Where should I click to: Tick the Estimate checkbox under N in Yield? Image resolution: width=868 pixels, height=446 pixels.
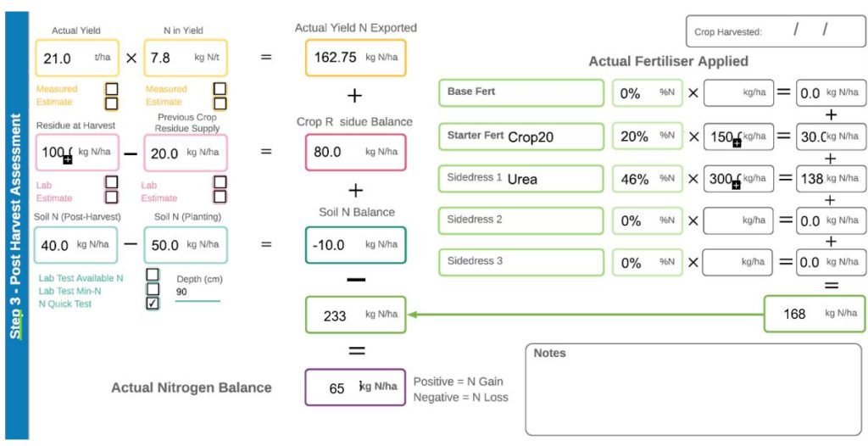pyautogui.click(x=220, y=103)
